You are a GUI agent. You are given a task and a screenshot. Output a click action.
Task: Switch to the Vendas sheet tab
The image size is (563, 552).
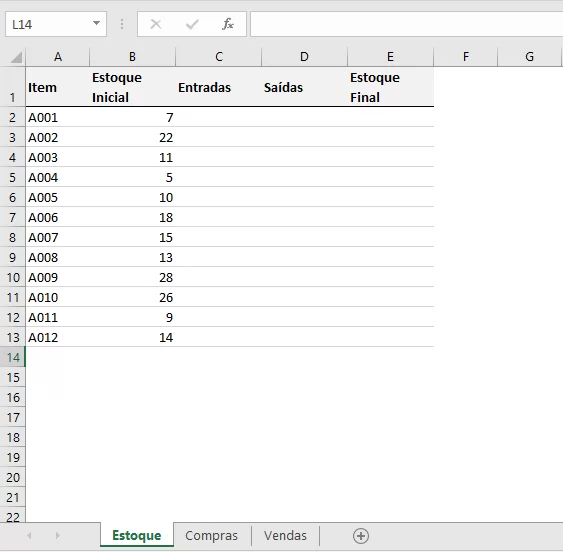pyautogui.click(x=285, y=535)
